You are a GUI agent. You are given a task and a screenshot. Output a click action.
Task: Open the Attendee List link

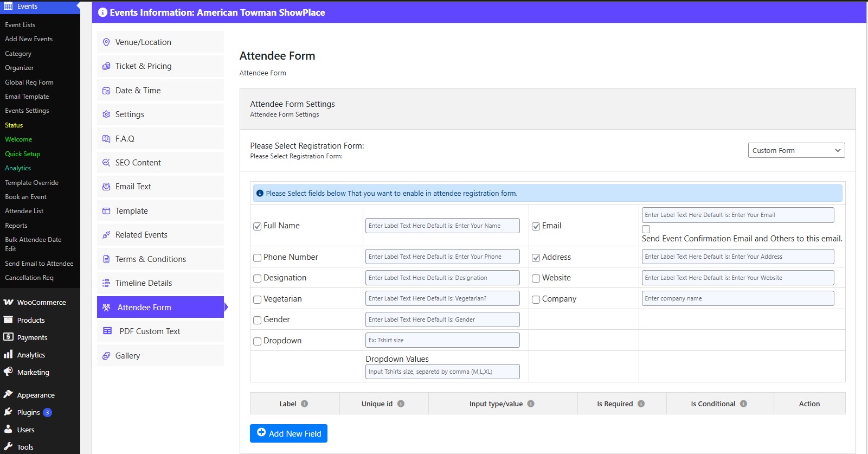pos(24,211)
